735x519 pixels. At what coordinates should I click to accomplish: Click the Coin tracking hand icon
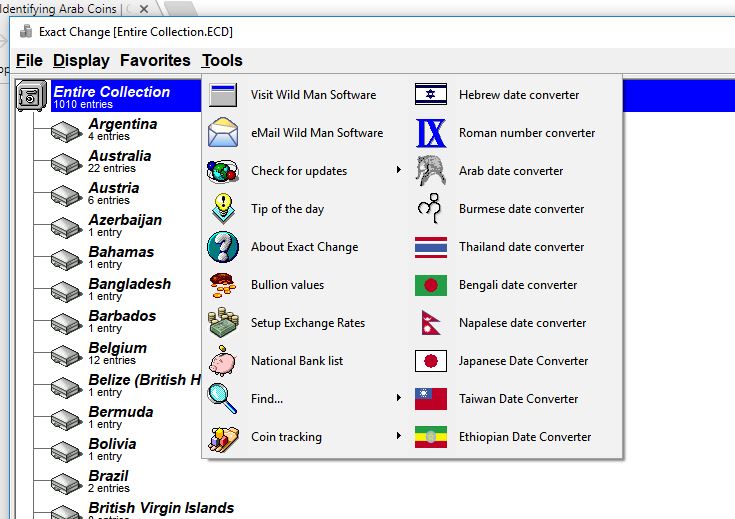(223, 438)
